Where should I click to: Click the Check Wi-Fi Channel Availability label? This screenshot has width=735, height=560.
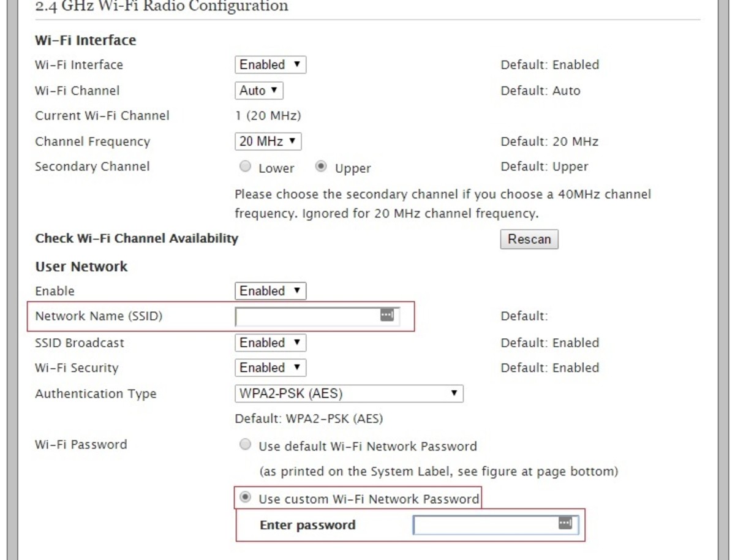(x=137, y=238)
